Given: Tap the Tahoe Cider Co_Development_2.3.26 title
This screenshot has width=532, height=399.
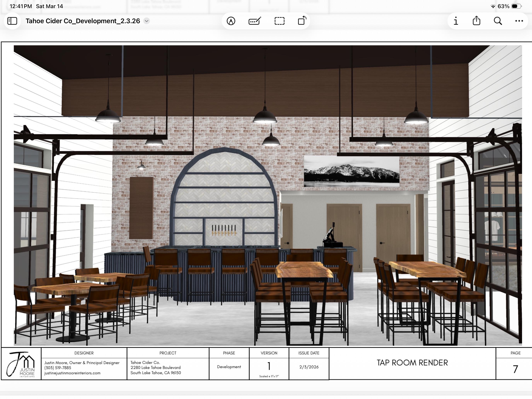Looking at the screenshot, I should pos(83,21).
